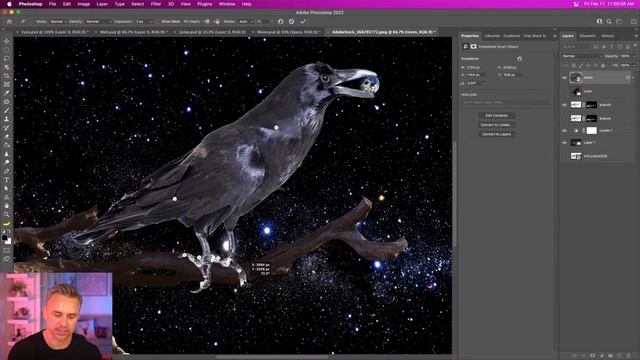Create a new layer from Layers footer
640x360 pixels.
click(x=620, y=356)
